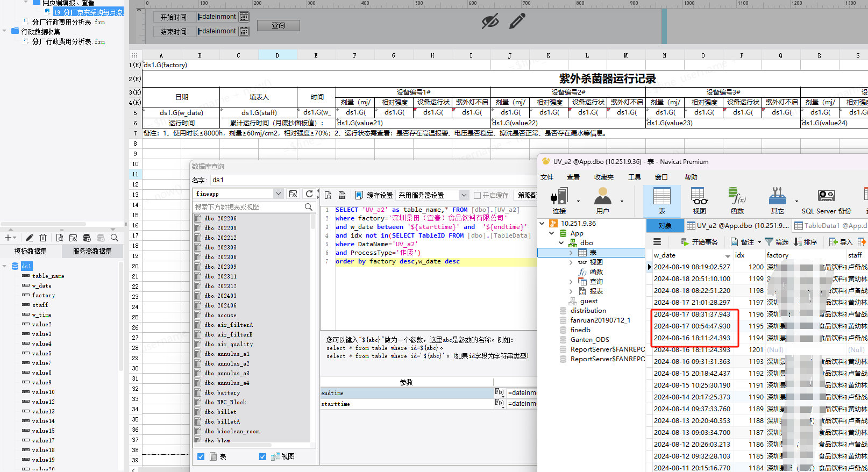Collapse the App database node in Navicat
This screenshot has height=472, width=868.
pos(552,233)
